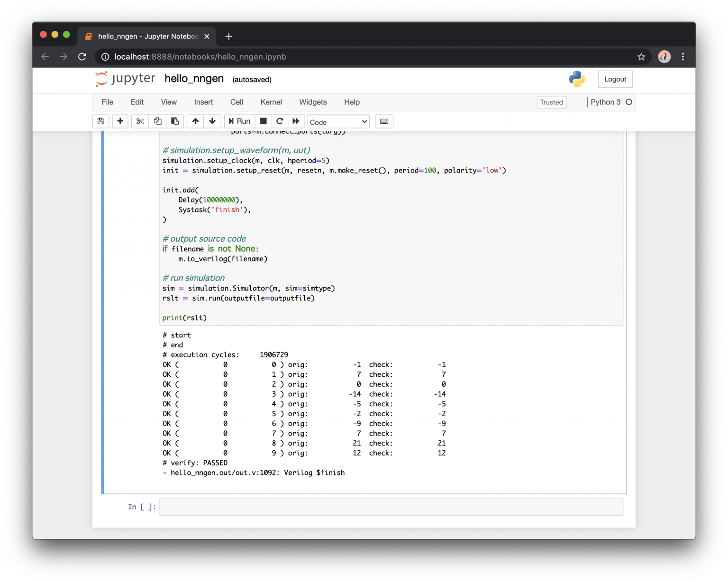728x582 pixels.
Task: Move selected cell down arrow
Action: click(x=212, y=121)
